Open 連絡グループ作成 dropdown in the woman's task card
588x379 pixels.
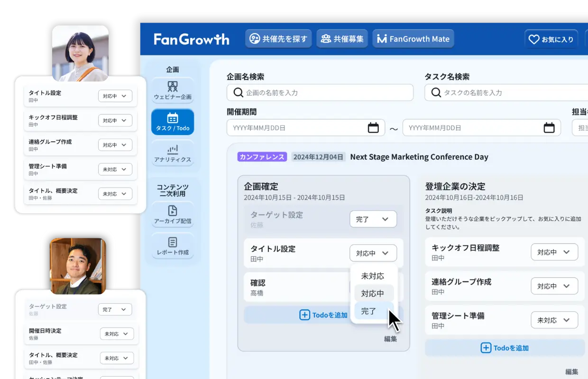pos(115,145)
